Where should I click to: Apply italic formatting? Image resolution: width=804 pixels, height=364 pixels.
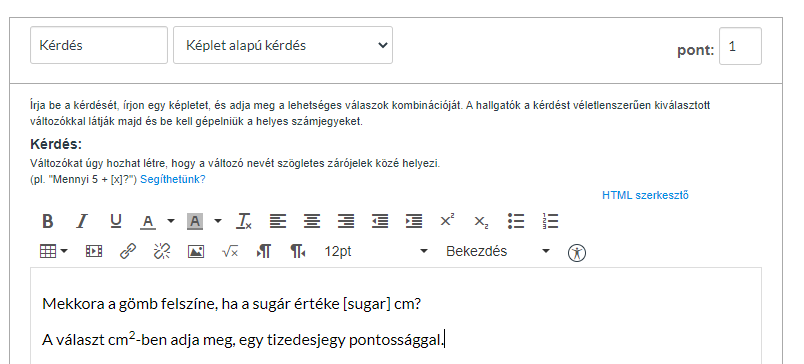click(82, 221)
